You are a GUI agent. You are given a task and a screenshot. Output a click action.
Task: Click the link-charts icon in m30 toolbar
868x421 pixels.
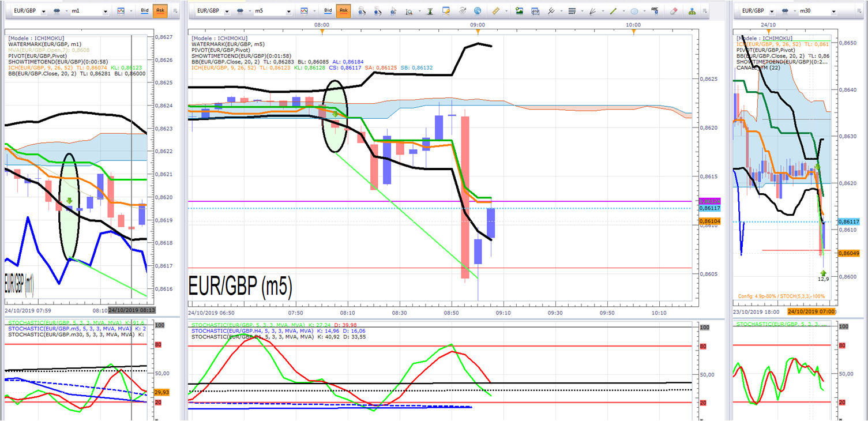tap(786, 11)
